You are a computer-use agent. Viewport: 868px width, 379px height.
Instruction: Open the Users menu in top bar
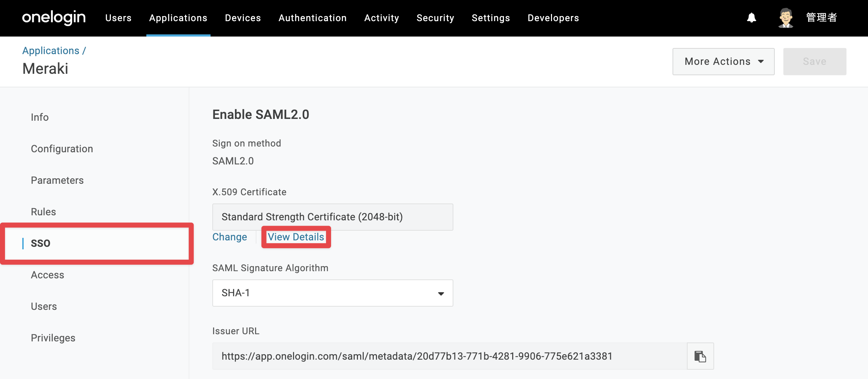pyautogui.click(x=118, y=18)
